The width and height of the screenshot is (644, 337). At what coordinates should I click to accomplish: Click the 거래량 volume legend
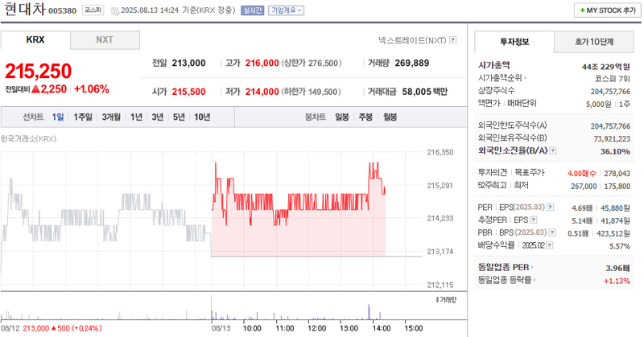point(446,300)
